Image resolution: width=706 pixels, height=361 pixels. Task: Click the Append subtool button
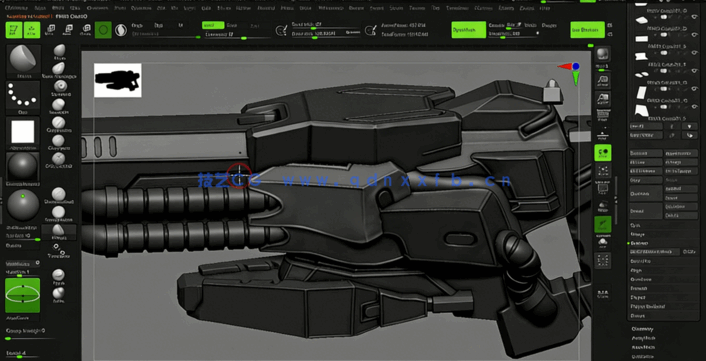pos(681,189)
